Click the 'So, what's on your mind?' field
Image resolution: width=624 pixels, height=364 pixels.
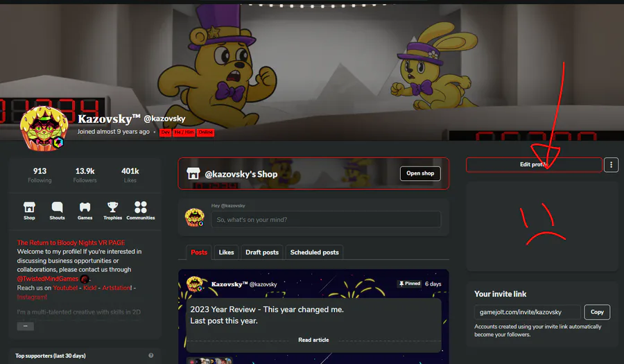326,220
